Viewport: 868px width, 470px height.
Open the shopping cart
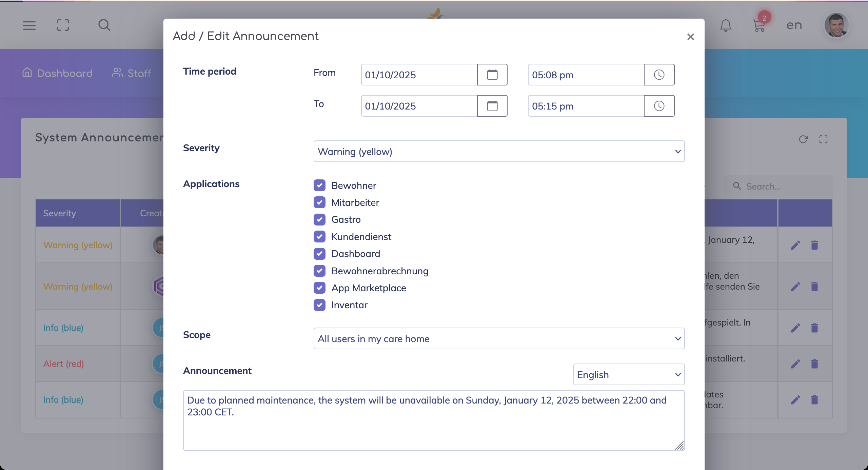(x=759, y=25)
